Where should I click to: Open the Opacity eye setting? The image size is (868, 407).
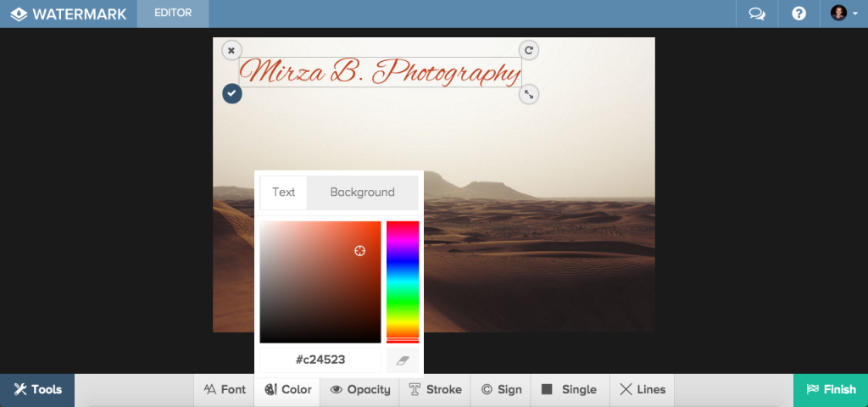point(360,390)
